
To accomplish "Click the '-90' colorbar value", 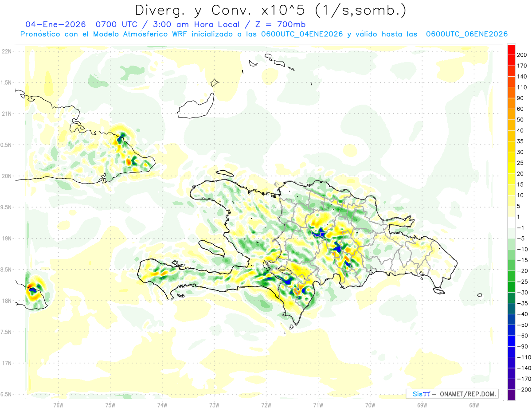I will point(522,346).
